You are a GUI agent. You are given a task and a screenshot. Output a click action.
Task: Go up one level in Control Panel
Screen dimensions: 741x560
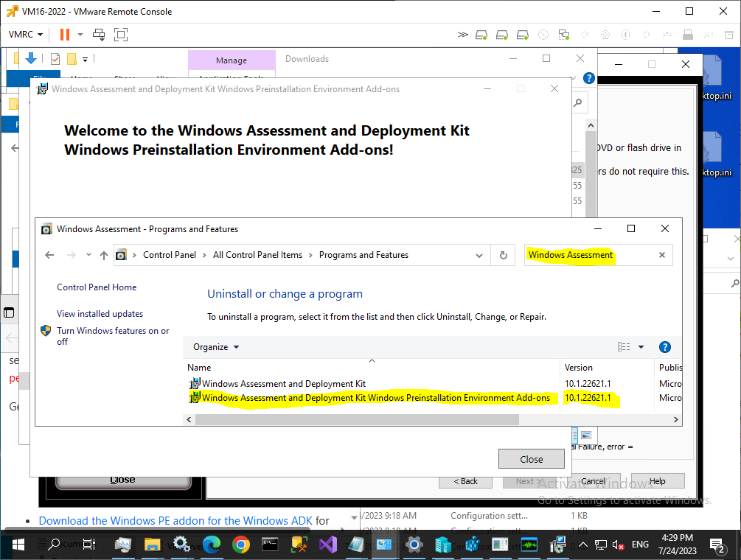tap(104, 255)
